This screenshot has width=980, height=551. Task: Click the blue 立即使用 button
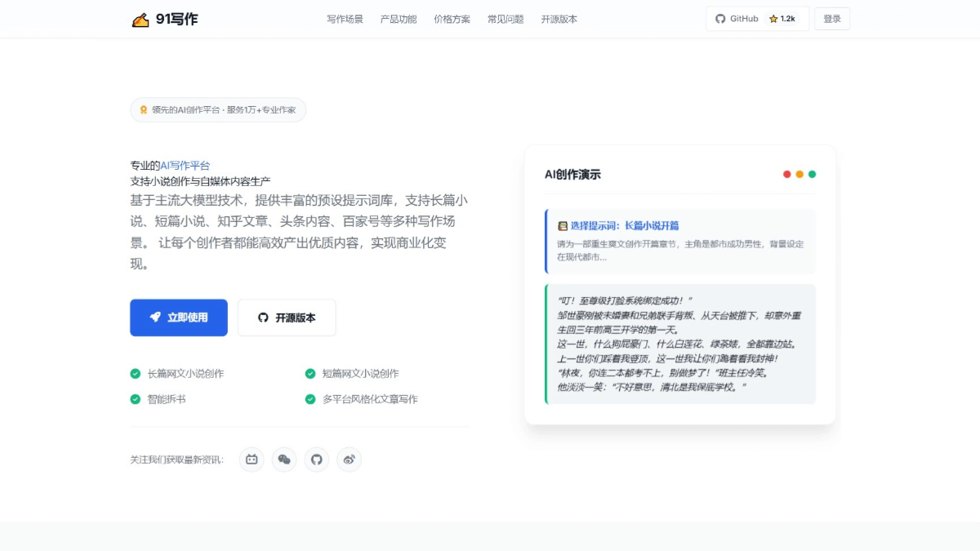coord(179,318)
